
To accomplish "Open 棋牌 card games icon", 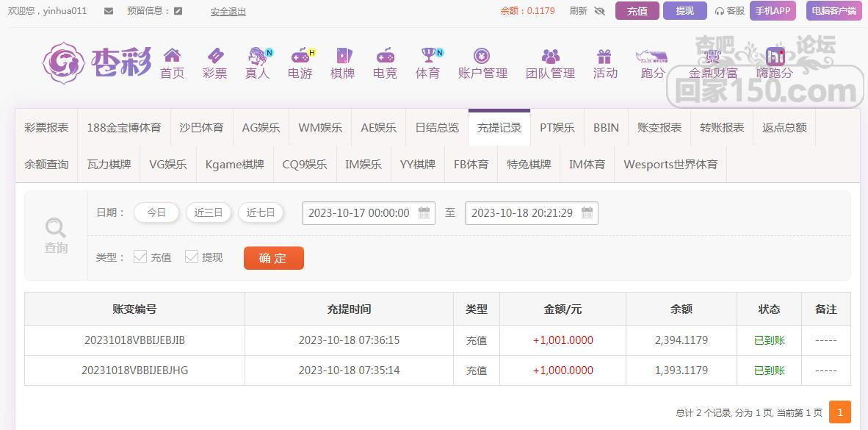I will coord(343,55).
